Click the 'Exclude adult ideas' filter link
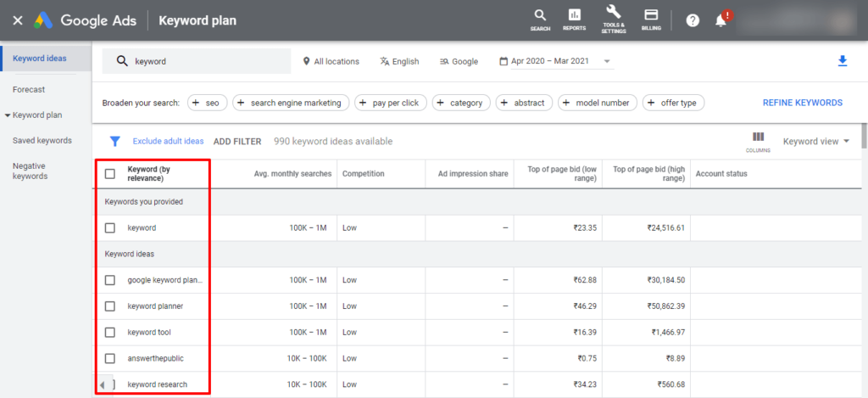The width and height of the screenshot is (868, 398). 169,142
